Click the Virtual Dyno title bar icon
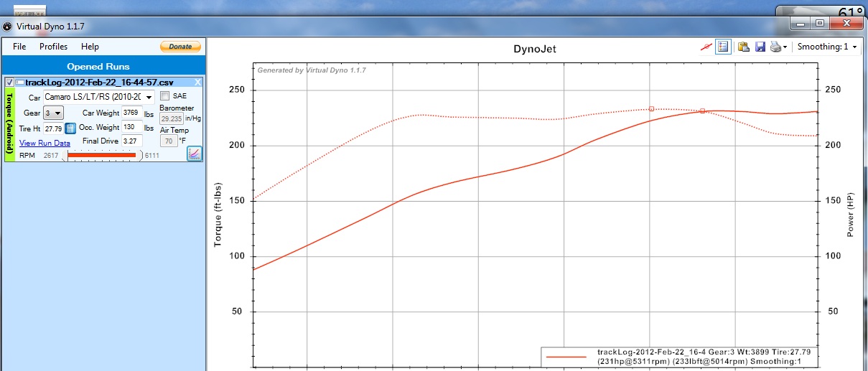The height and width of the screenshot is (371, 868). pyautogui.click(x=7, y=26)
